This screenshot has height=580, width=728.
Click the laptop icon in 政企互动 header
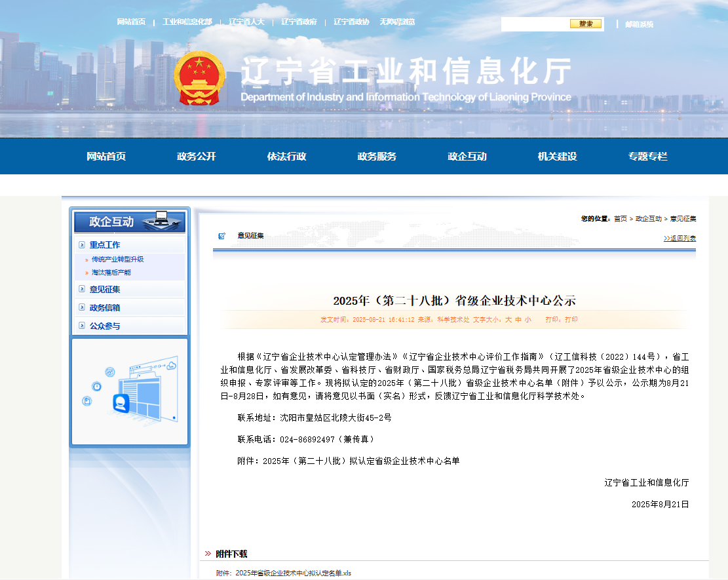[162, 220]
